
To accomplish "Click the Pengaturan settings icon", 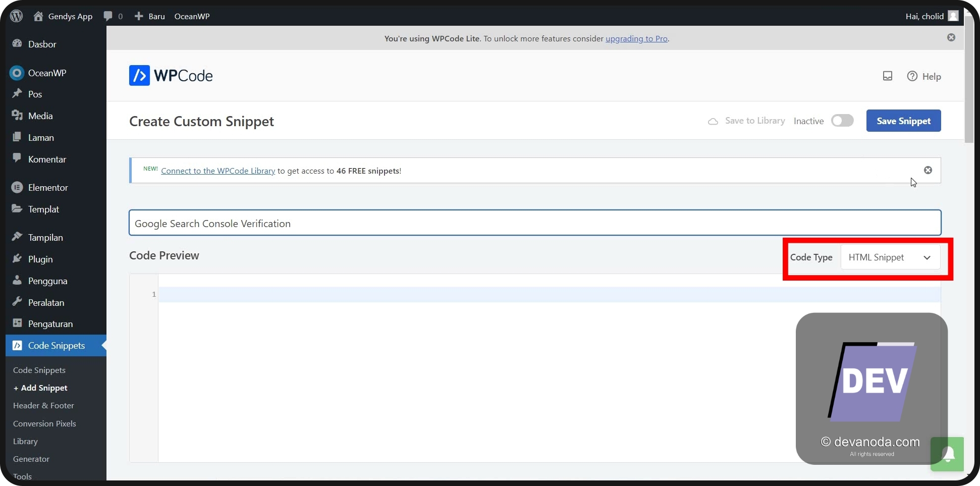I will pyautogui.click(x=17, y=323).
